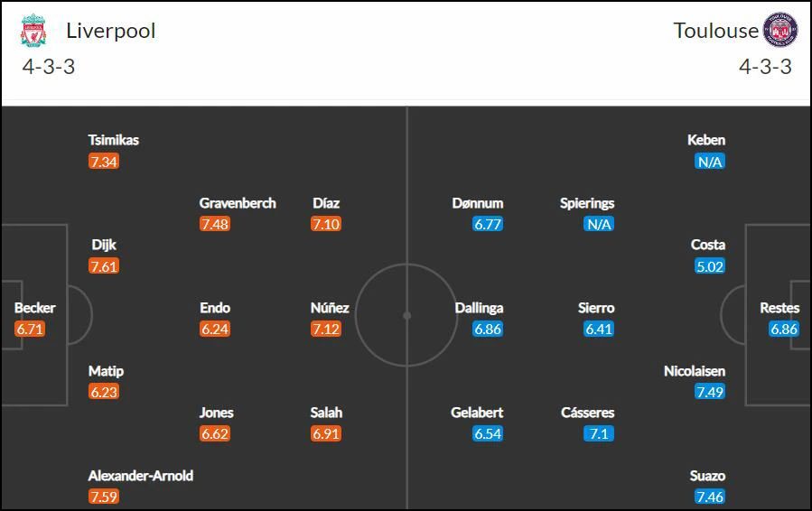Select player Gravenberch in the lineup
812x511 pixels.
(x=238, y=203)
